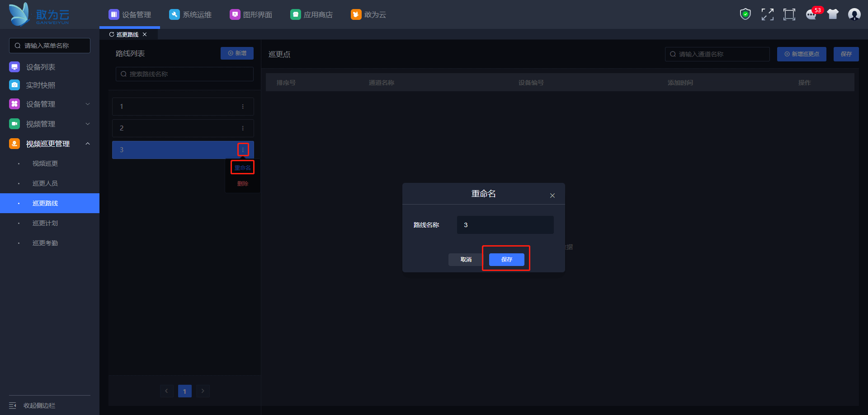The height and width of the screenshot is (415, 868).
Task: Focus 请输入菜单名称 sidebar search
Action: (x=50, y=46)
